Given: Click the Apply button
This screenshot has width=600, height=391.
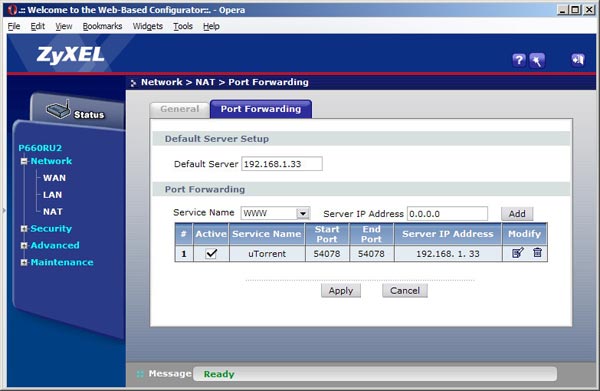Looking at the screenshot, I should (341, 291).
